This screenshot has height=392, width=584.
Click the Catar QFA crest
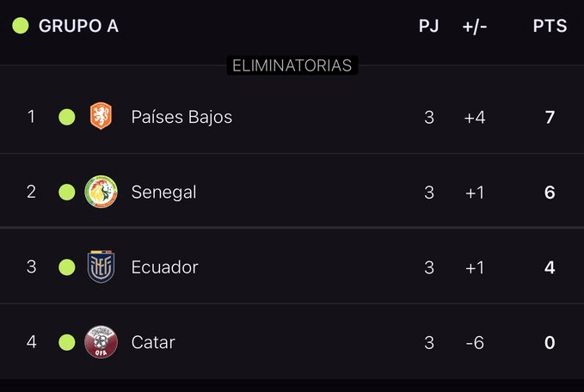(x=101, y=342)
